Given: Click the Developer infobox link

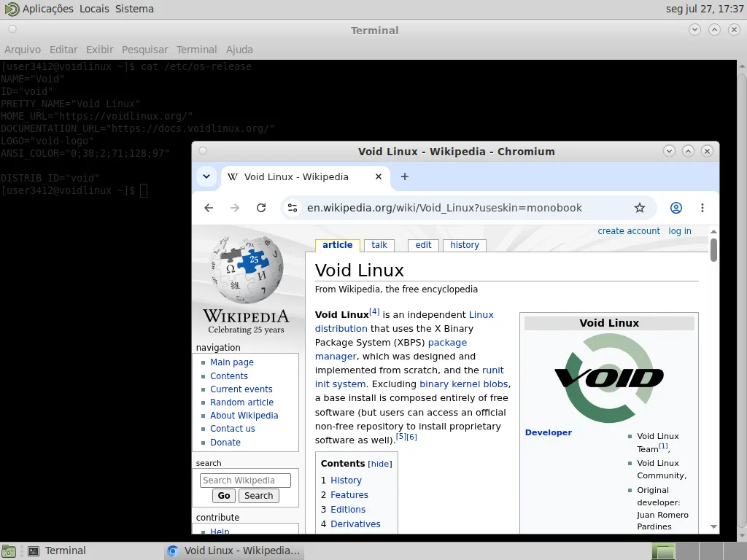Looking at the screenshot, I should pyautogui.click(x=549, y=432).
